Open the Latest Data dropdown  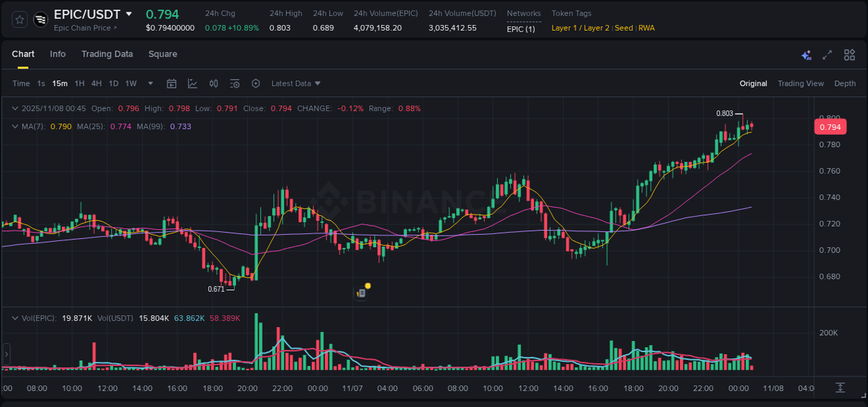click(x=296, y=83)
